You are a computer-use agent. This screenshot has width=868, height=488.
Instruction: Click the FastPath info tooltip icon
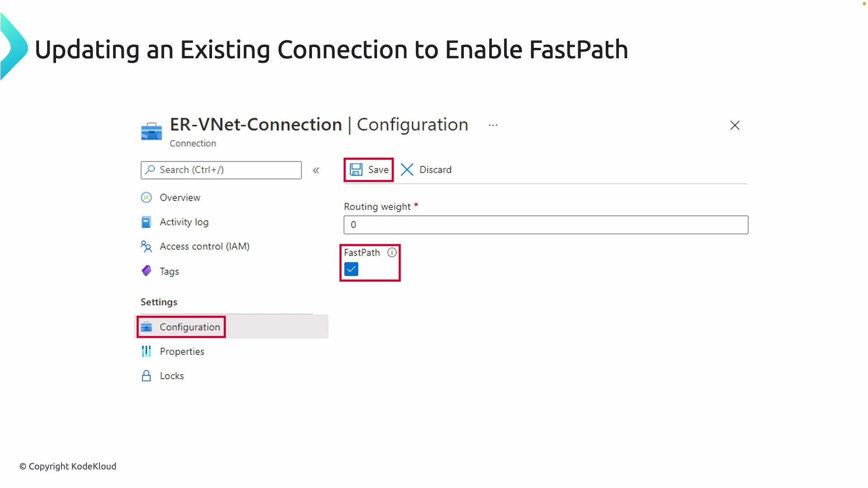(392, 253)
